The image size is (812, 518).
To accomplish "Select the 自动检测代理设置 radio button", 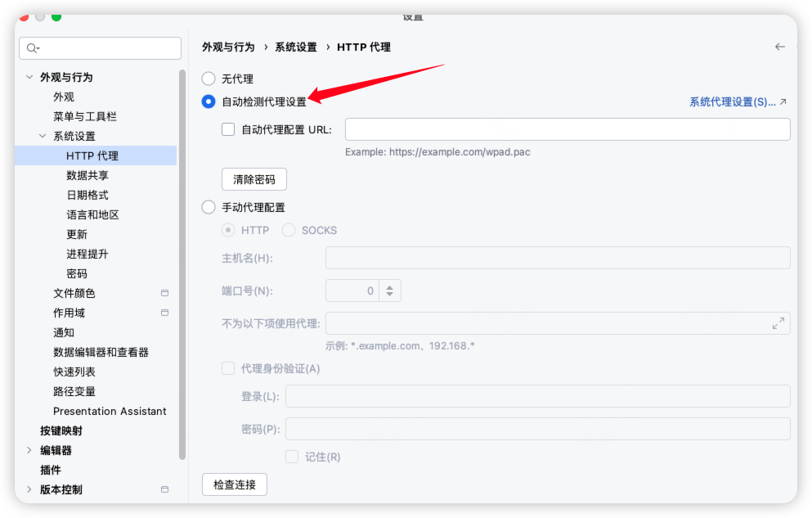I will pos(209,101).
